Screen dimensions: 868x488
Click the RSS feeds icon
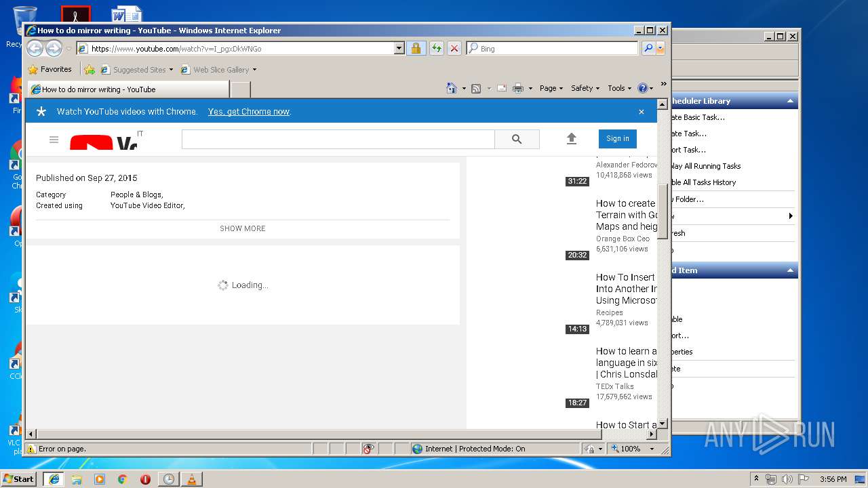tap(476, 88)
